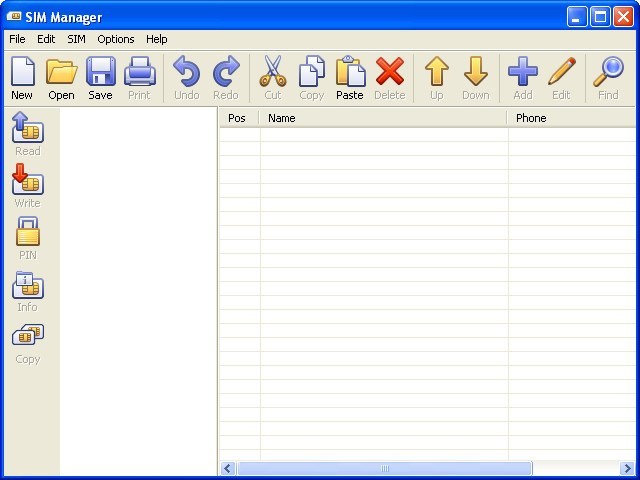The height and width of the screenshot is (480, 640).
Task: Open PIN padlock settings
Action: click(x=28, y=238)
